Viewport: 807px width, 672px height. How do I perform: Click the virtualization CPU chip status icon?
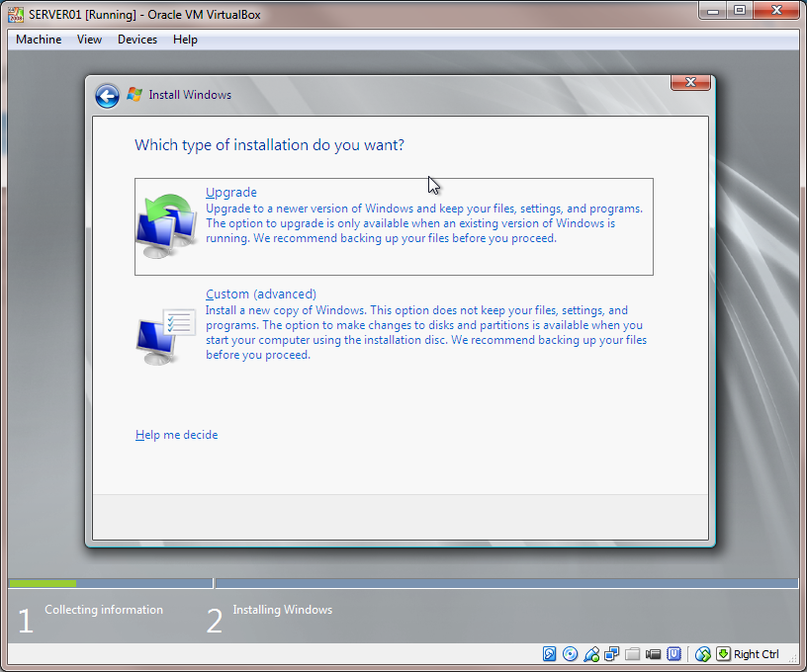pyautogui.click(x=673, y=654)
